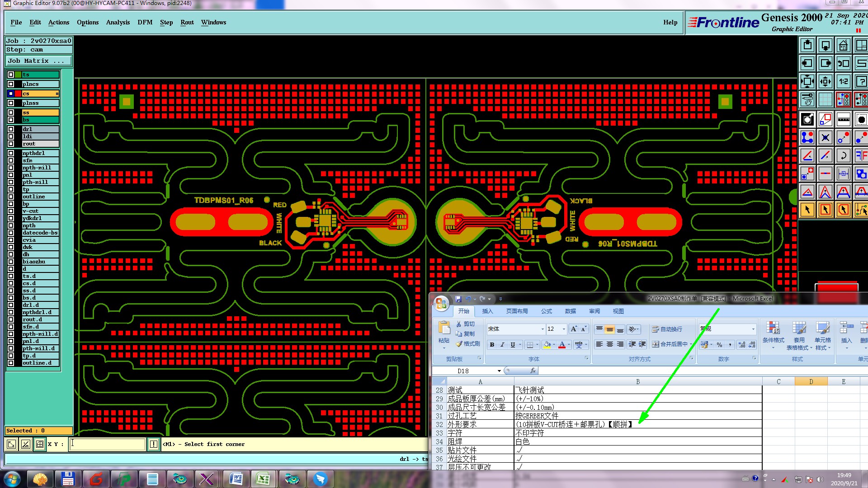Click the Bold button in Excel ribbon
Viewport: 868px width, 488px height.
492,345
